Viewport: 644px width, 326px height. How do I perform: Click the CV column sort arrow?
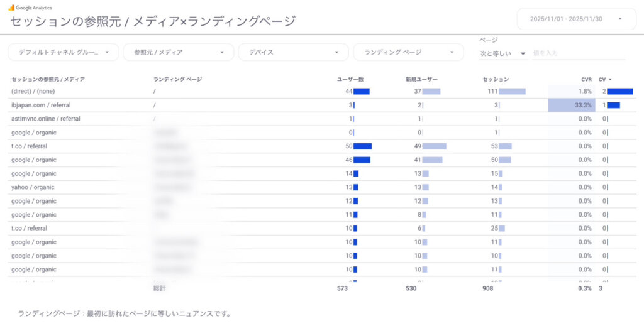pos(611,80)
